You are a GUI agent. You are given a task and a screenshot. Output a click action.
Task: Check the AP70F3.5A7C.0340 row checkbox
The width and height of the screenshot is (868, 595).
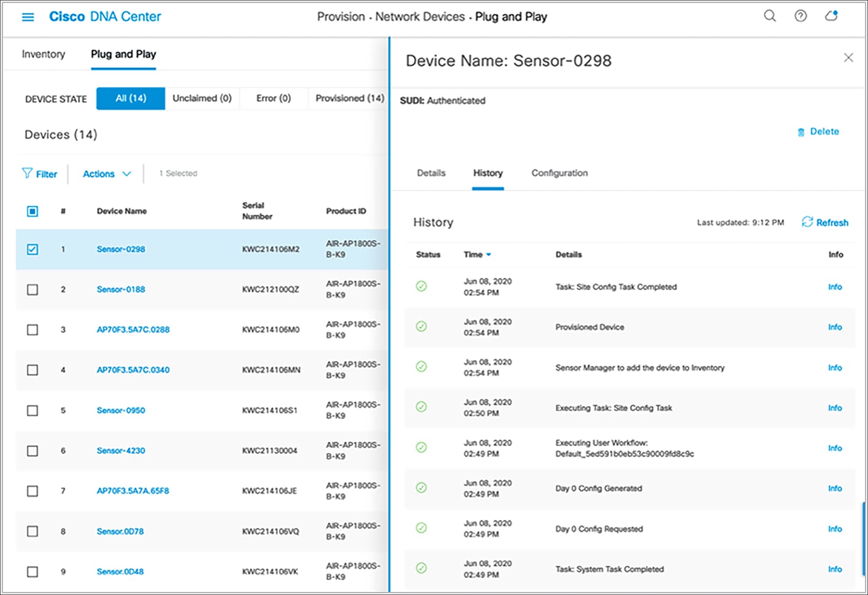point(33,370)
